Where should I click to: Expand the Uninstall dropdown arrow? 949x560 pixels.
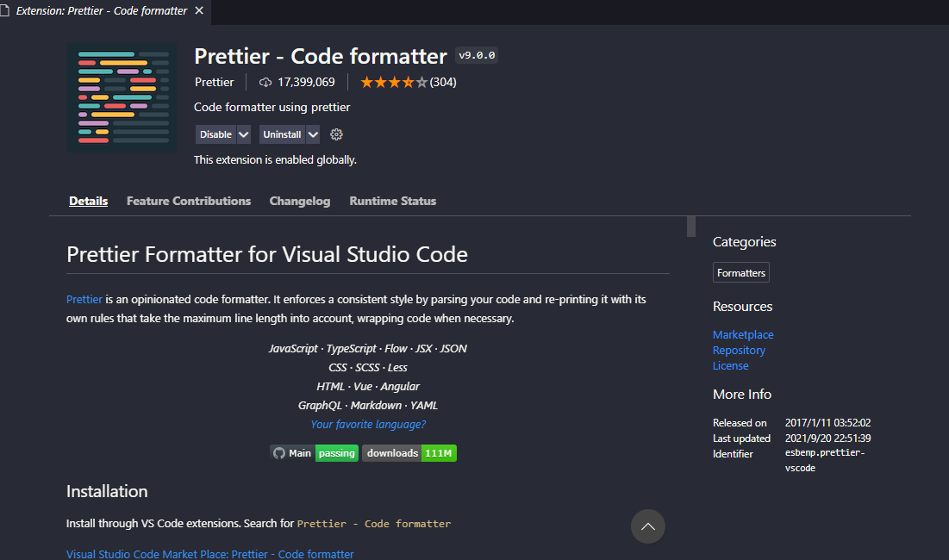[x=312, y=134]
